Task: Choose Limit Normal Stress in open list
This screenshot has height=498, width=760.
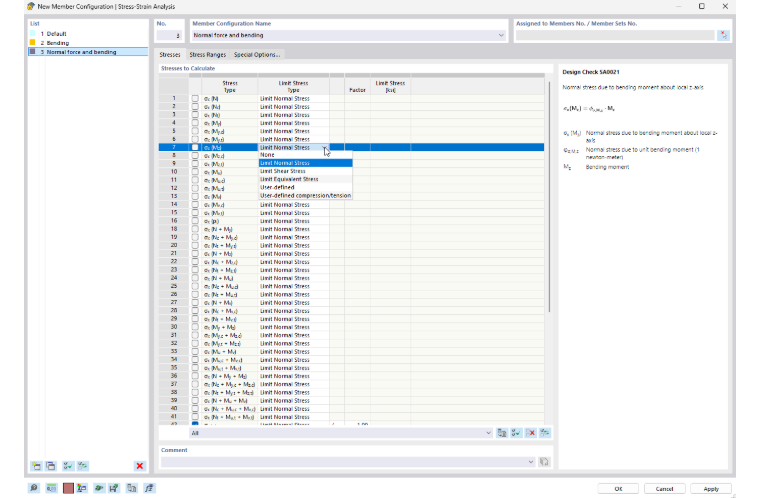Action: tap(305, 163)
